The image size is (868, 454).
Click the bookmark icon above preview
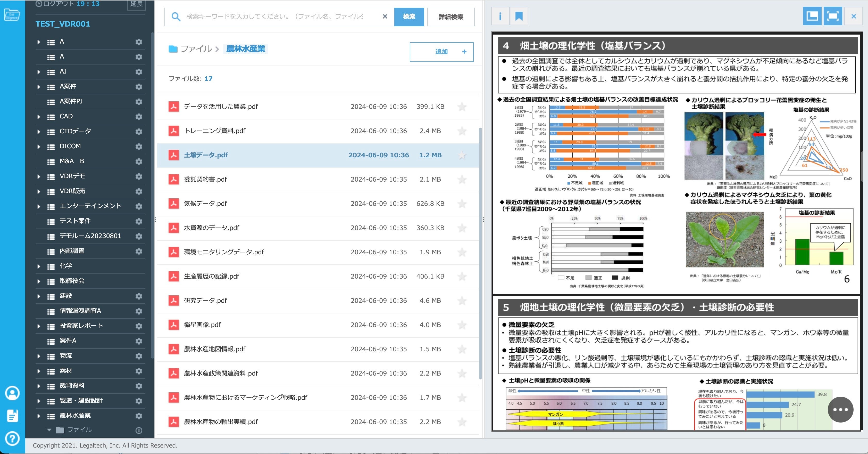[x=519, y=16]
